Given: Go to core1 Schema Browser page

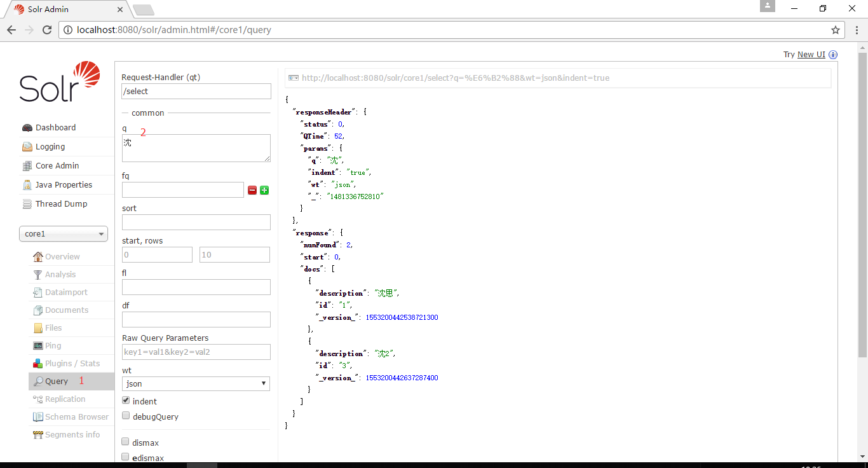Looking at the screenshot, I should click(x=77, y=417).
